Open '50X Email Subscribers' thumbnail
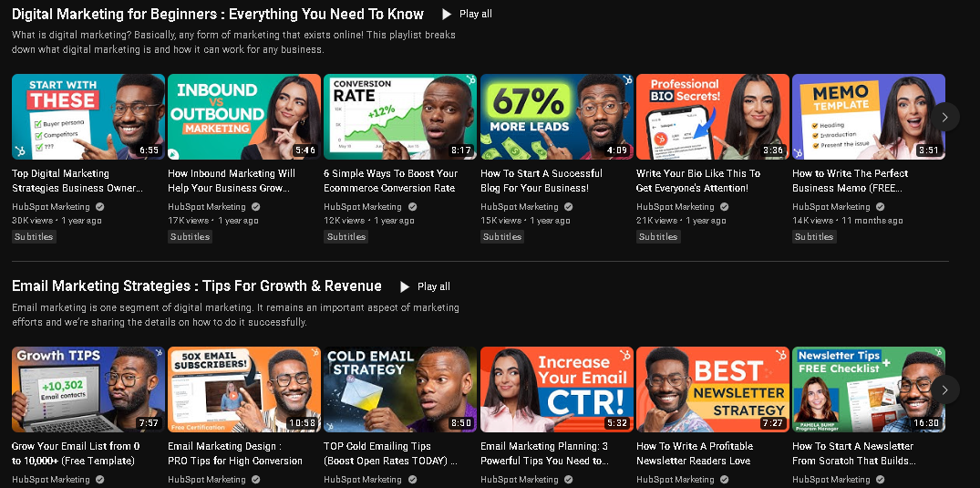The width and height of the screenshot is (980, 488). tap(244, 389)
